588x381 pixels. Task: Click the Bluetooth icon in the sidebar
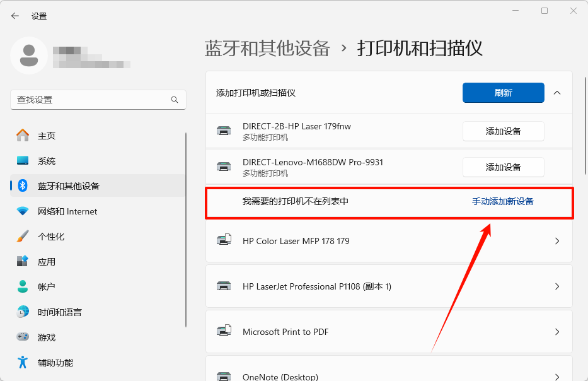pyautogui.click(x=23, y=186)
